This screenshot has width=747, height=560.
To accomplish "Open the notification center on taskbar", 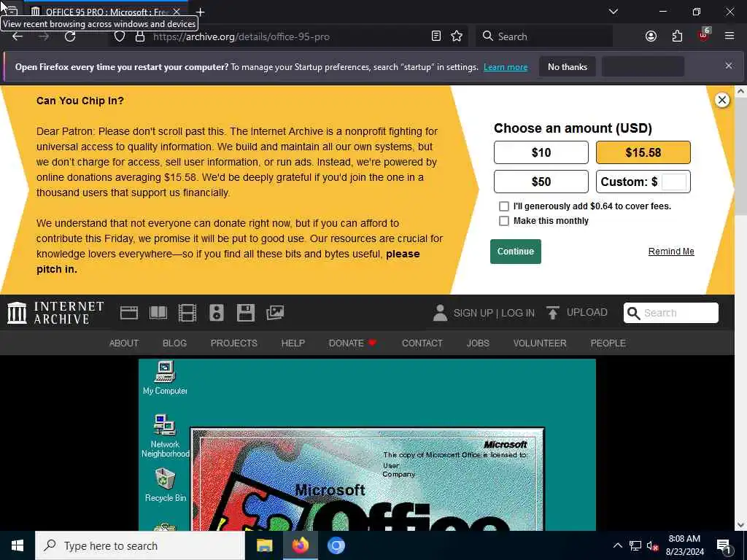I will [x=724, y=545].
